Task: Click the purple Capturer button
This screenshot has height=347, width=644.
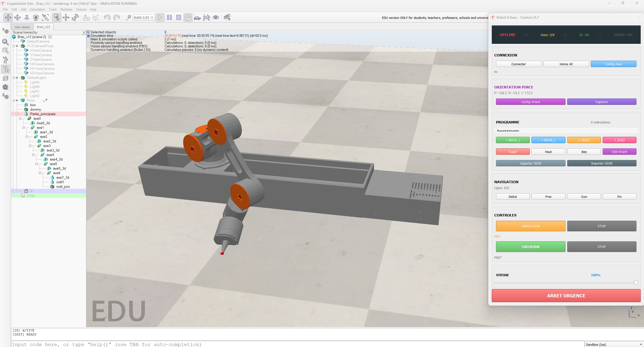Action: click(x=601, y=102)
